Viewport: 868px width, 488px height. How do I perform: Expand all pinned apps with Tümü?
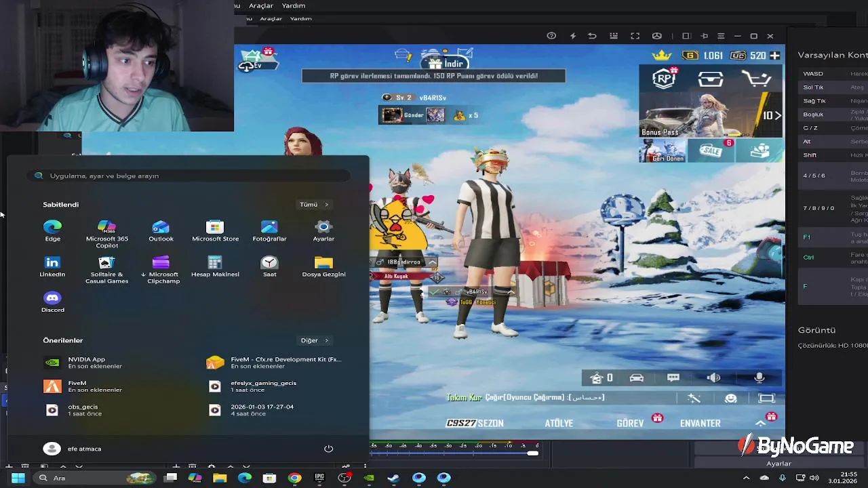click(314, 205)
